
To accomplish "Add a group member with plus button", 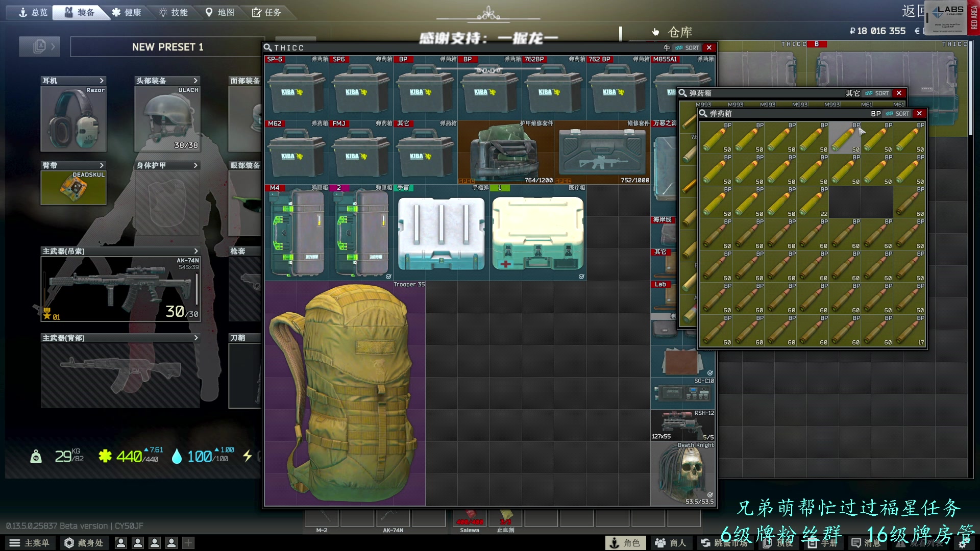I will (188, 543).
